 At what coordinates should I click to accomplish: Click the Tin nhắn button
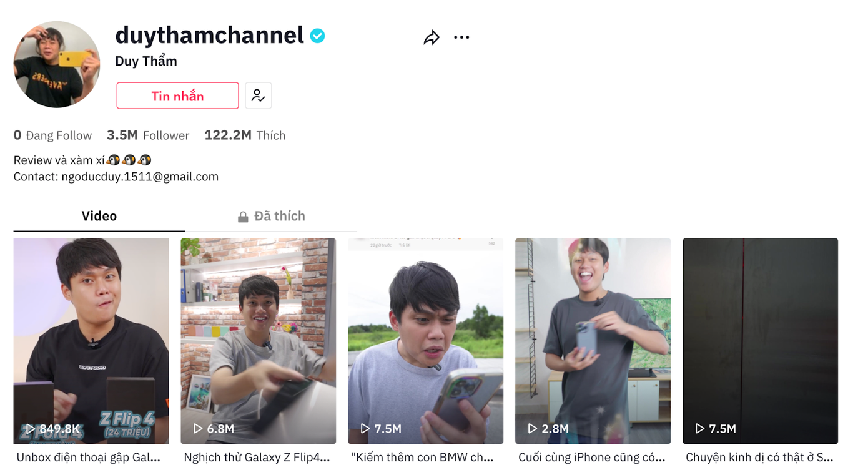177,95
